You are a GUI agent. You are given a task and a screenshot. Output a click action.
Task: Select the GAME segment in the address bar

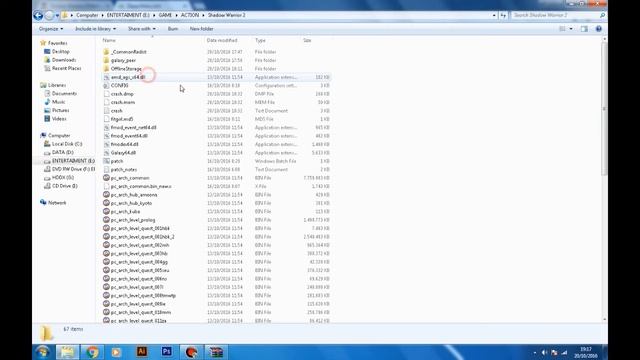(x=165, y=15)
